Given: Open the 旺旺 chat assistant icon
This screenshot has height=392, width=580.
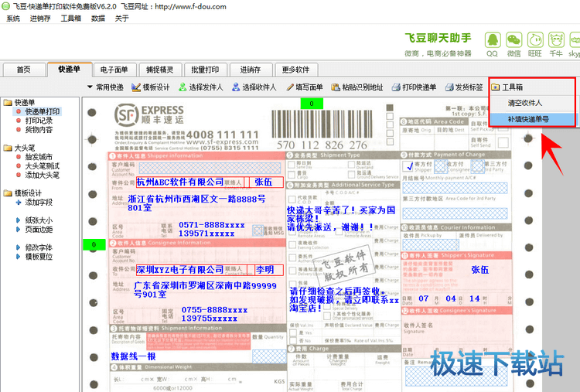Looking at the screenshot, I should (x=535, y=40).
